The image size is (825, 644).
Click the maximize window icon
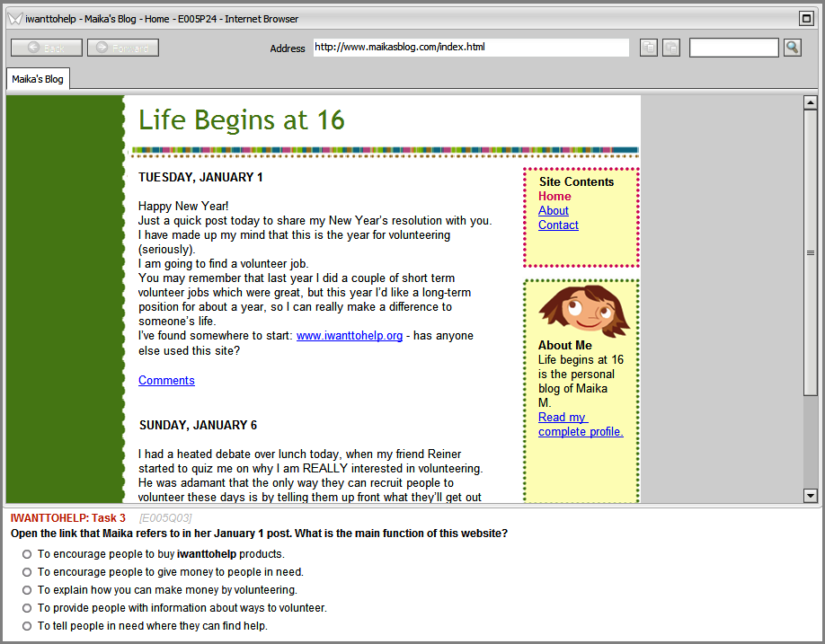(805, 19)
